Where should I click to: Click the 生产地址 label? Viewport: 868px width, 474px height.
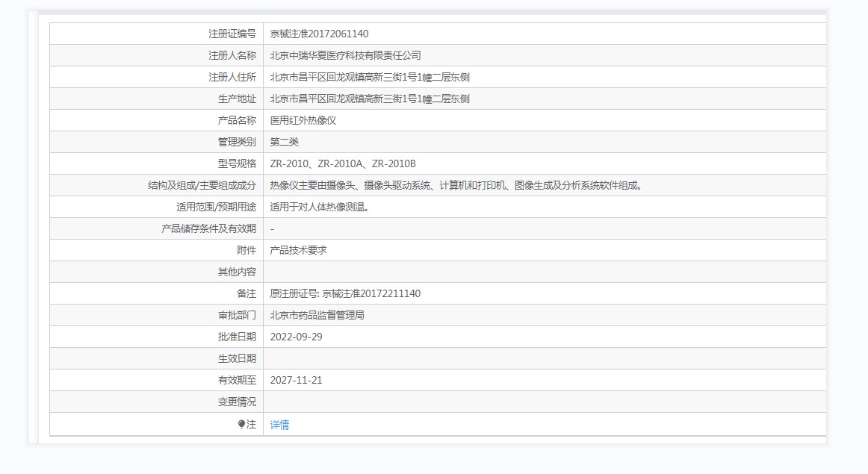pos(237,99)
